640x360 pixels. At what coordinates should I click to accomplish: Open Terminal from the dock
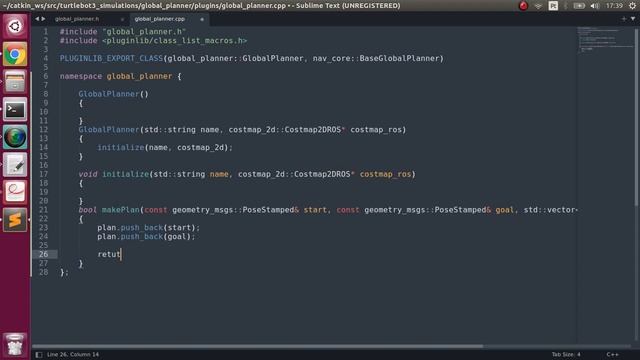(15, 109)
